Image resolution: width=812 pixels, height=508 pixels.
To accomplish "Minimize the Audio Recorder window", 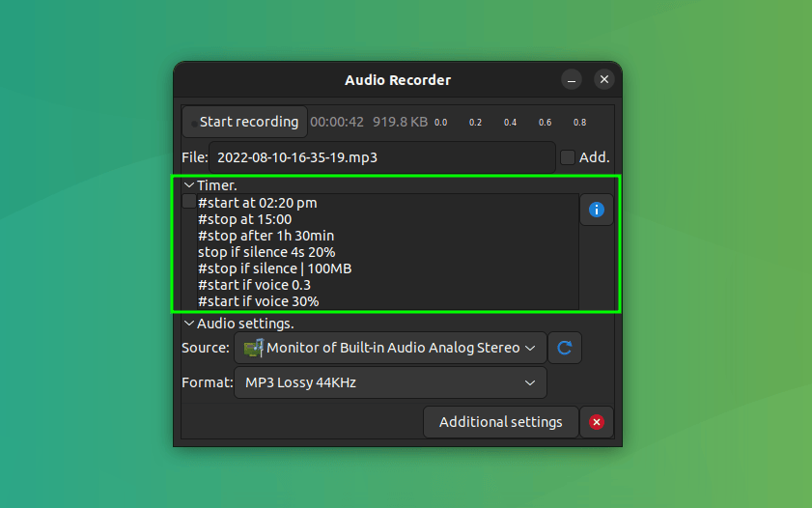I will 572,80.
